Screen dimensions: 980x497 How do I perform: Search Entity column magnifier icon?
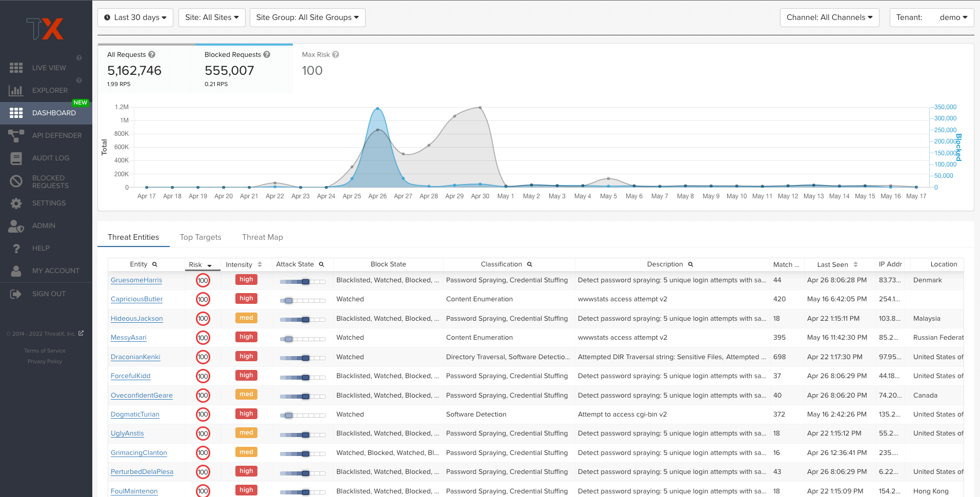coord(155,264)
